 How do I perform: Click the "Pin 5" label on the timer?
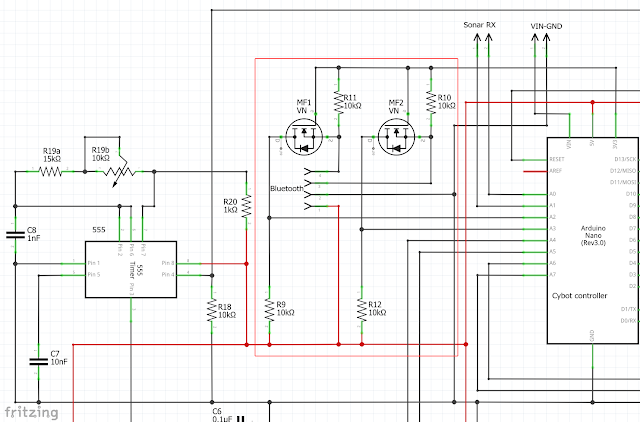point(93,274)
